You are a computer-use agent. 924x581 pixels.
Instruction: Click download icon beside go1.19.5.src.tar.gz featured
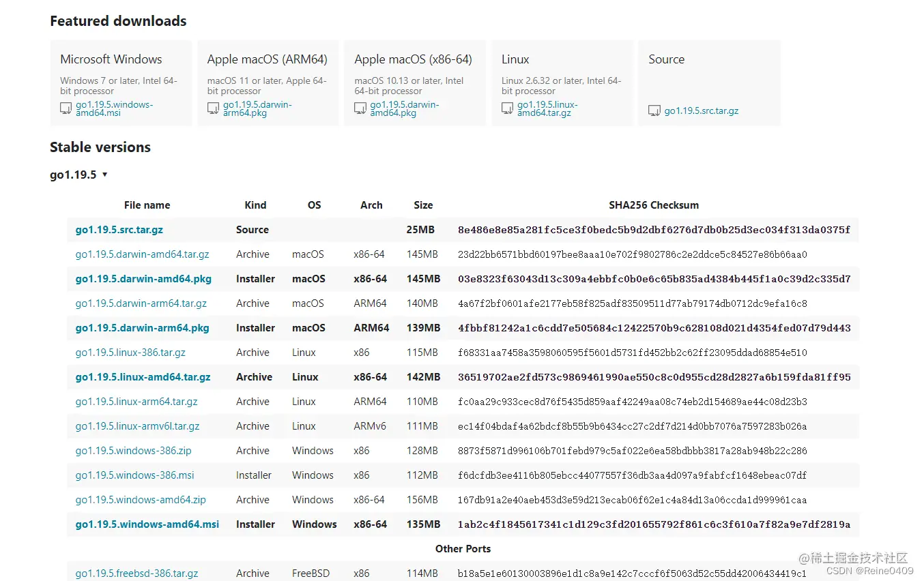(654, 110)
